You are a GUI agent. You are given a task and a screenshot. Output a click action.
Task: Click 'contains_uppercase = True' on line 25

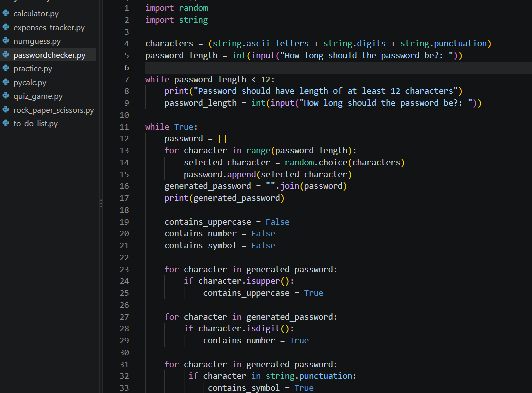point(263,293)
